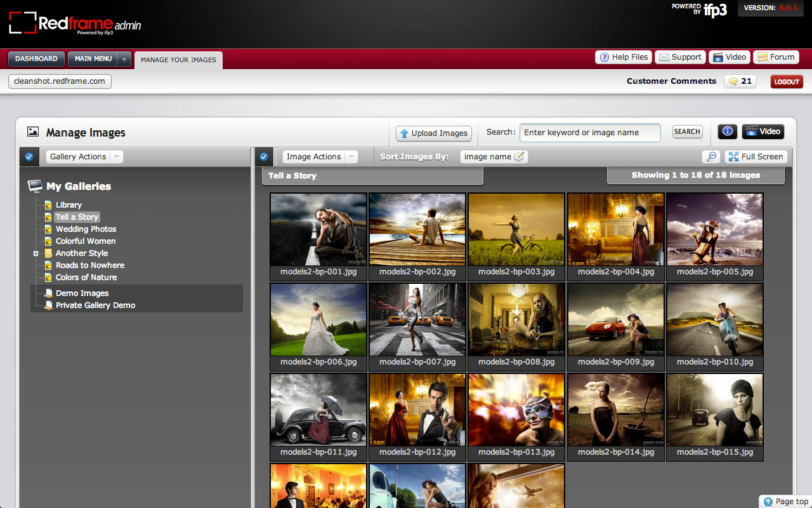This screenshot has width=812, height=508.
Task: Open the Video link in top bar
Action: click(730, 57)
